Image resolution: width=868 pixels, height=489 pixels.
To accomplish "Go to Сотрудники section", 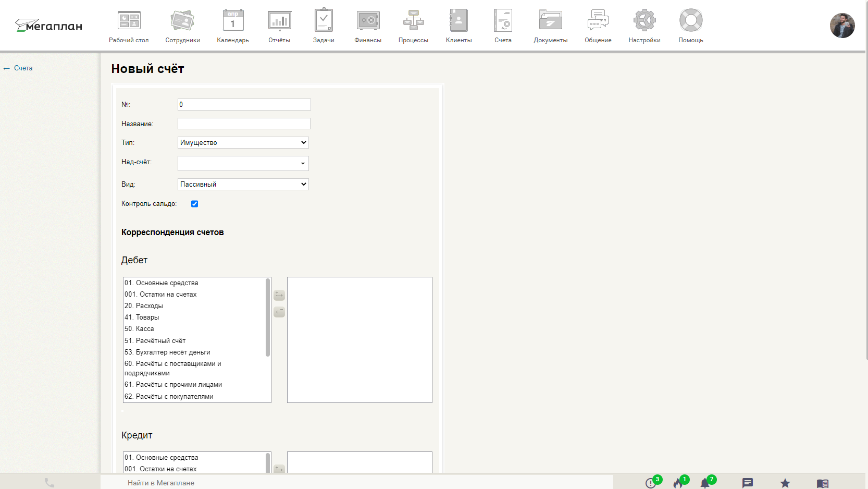I will tap(182, 21).
